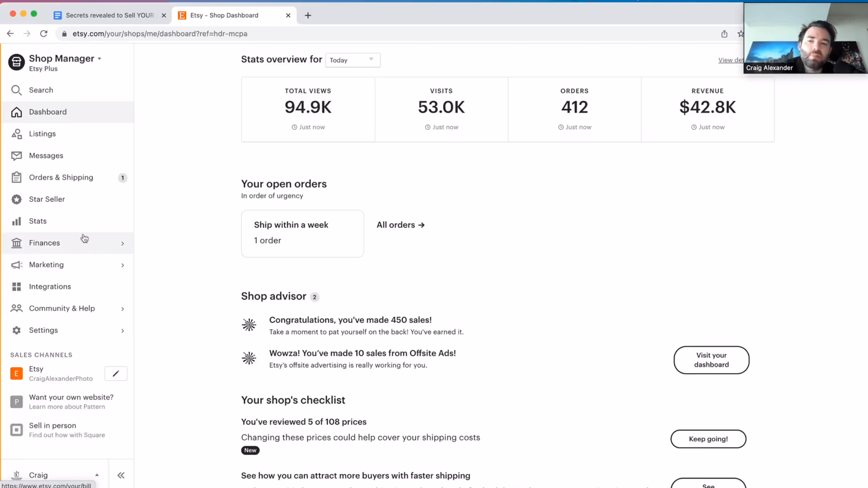
Task: Click the Messages envelope icon
Action: [x=16, y=156]
